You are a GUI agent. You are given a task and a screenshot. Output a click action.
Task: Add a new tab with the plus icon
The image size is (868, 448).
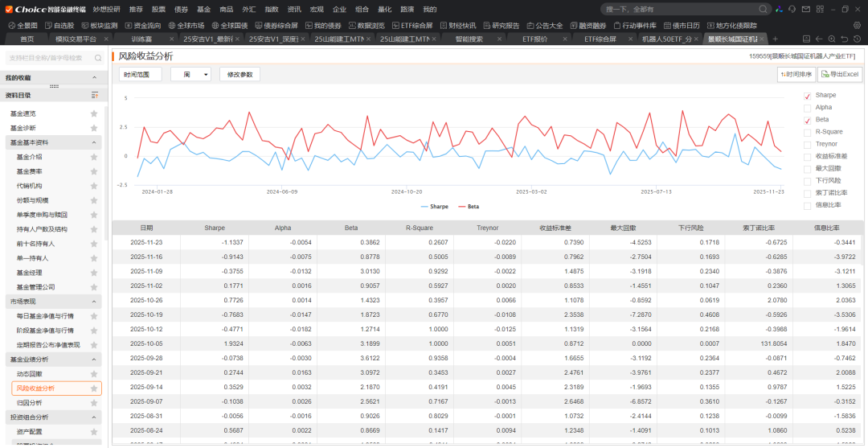776,39
